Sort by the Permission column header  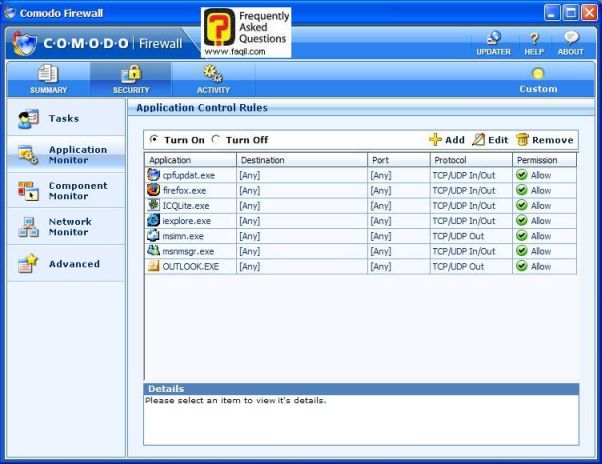(544, 160)
